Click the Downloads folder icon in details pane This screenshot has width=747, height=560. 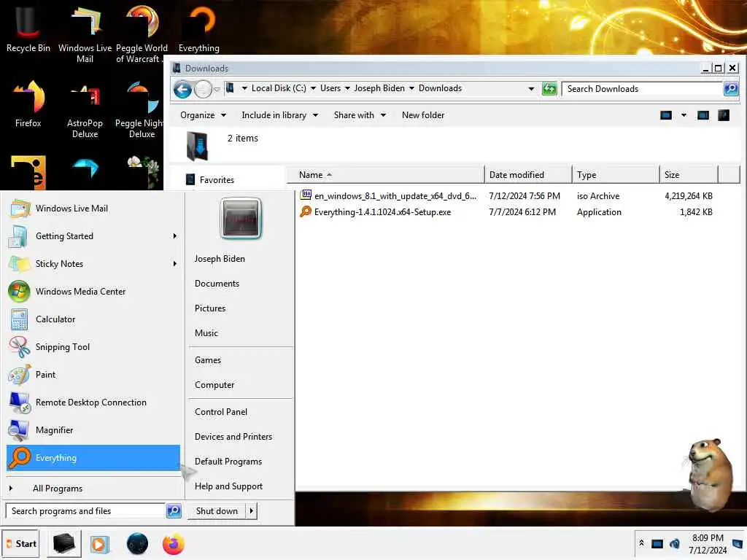(197, 146)
